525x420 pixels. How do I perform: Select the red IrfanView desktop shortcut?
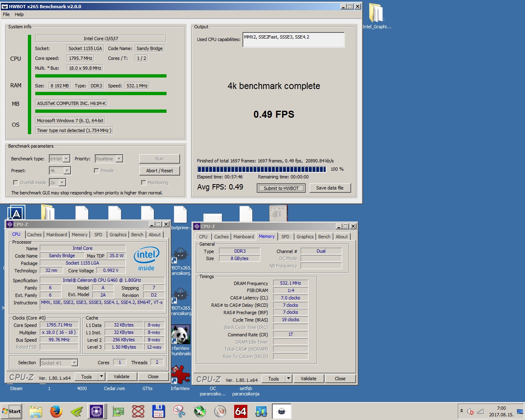coord(180,377)
